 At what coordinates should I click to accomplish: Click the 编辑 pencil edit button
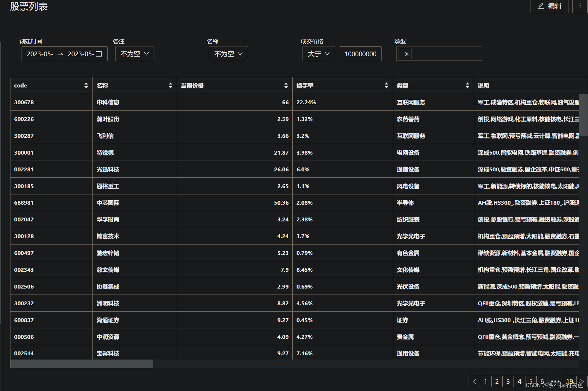pos(549,6)
